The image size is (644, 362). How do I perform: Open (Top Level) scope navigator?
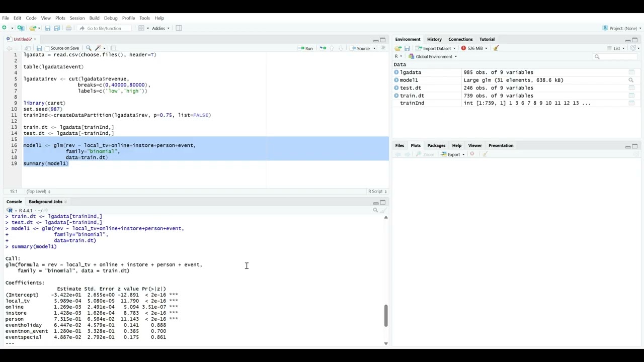[38, 191]
